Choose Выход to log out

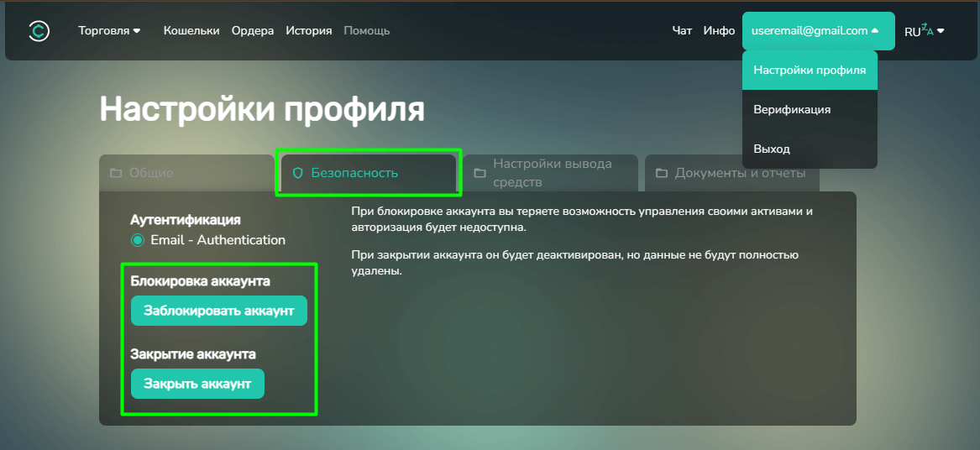(x=772, y=149)
